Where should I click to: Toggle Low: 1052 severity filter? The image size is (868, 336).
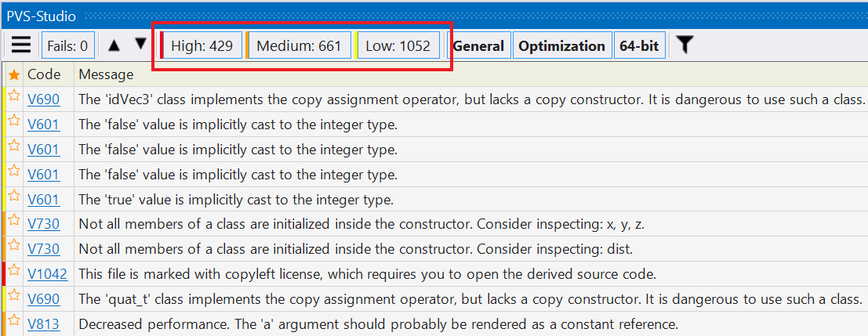point(397,46)
